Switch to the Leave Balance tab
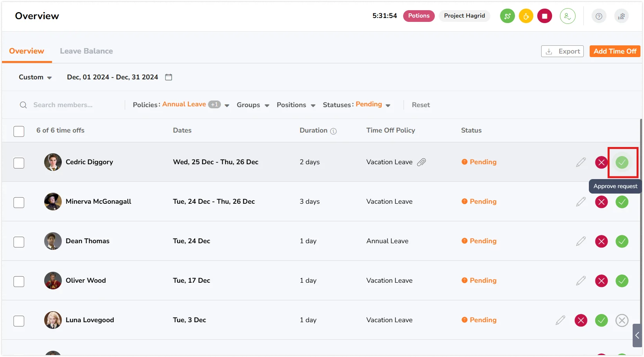Viewport: 644px width, 357px height. 86,51
